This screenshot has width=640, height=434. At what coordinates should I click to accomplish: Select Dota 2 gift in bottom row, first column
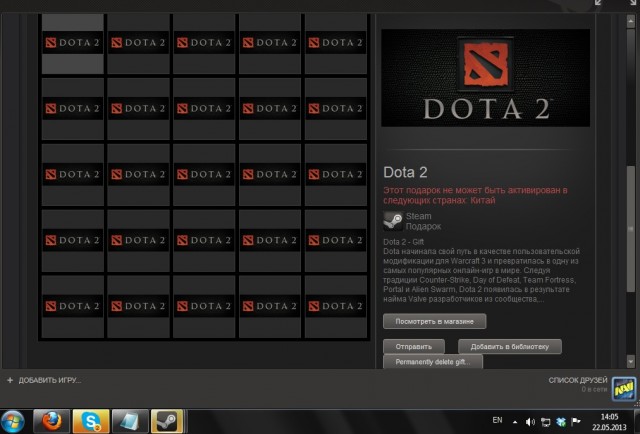[73, 306]
